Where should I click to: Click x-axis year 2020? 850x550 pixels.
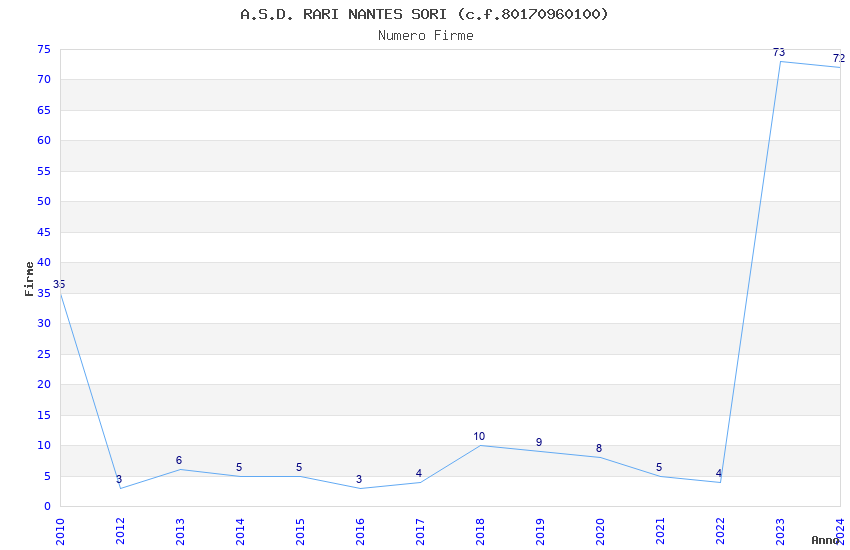pos(600,532)
